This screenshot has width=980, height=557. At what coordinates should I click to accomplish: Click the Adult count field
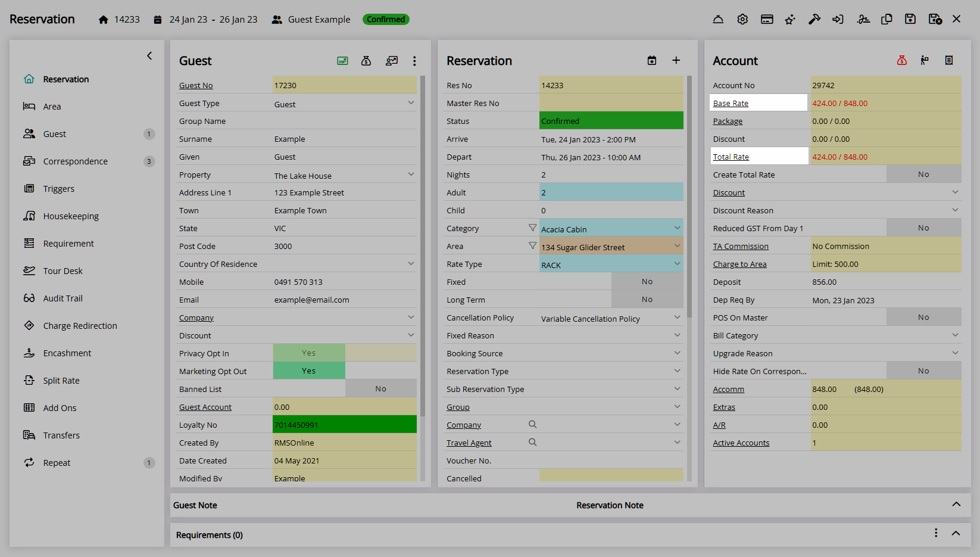pyautogui.click(x=611, y=192)
